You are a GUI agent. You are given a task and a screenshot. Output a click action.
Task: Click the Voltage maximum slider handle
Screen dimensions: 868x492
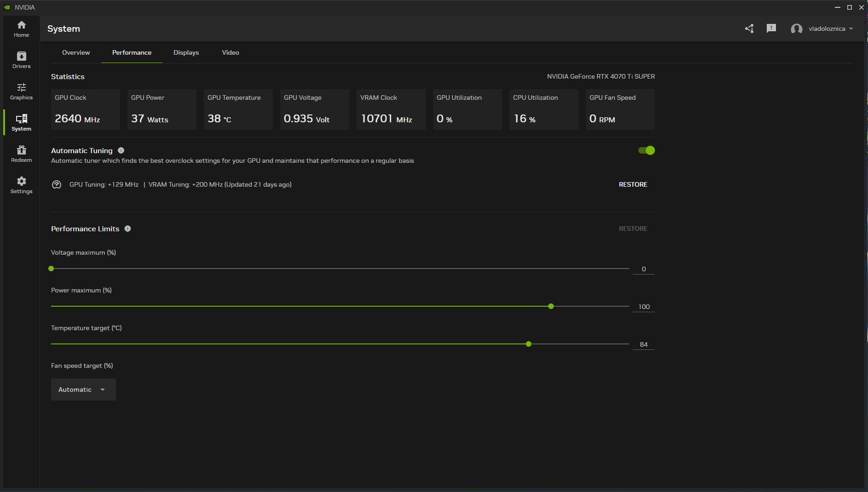pos(51,269)
